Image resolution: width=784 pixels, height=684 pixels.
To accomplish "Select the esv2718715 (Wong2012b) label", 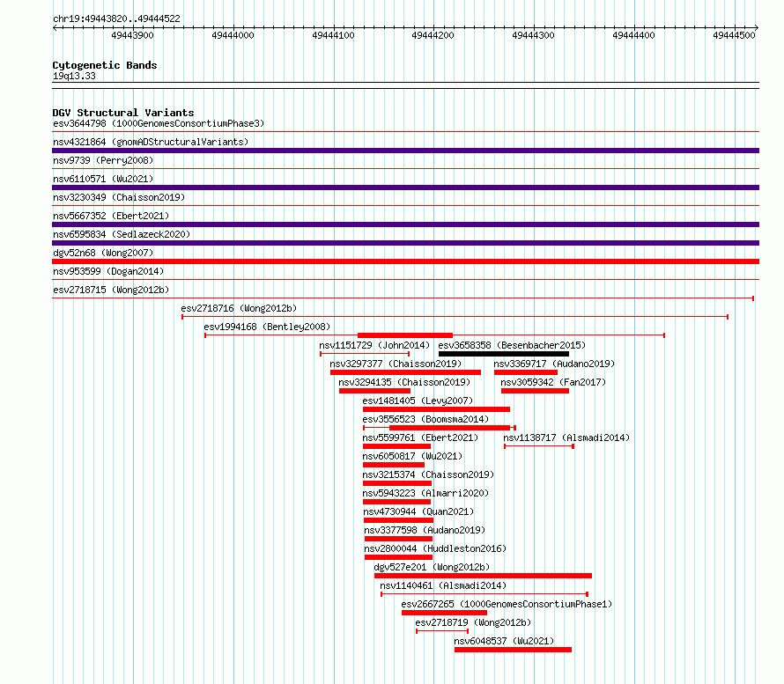I will tap(111, 290).
